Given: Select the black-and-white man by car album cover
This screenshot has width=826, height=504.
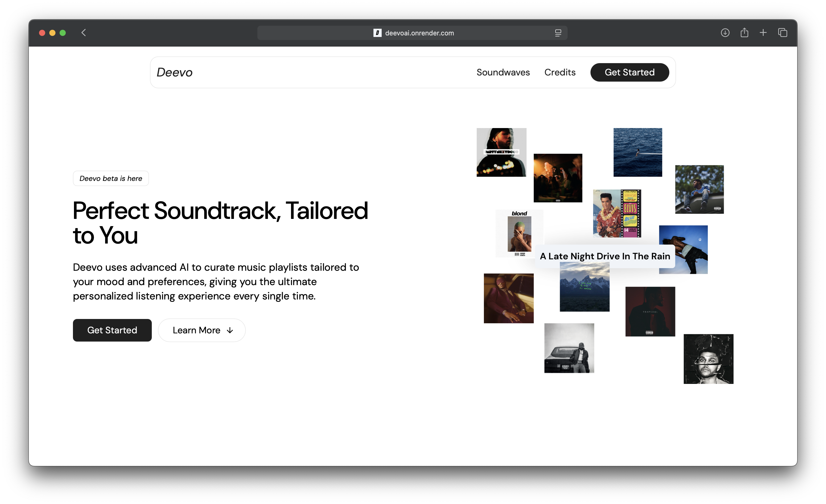Looking at the screenshot, I should (569, 348).
